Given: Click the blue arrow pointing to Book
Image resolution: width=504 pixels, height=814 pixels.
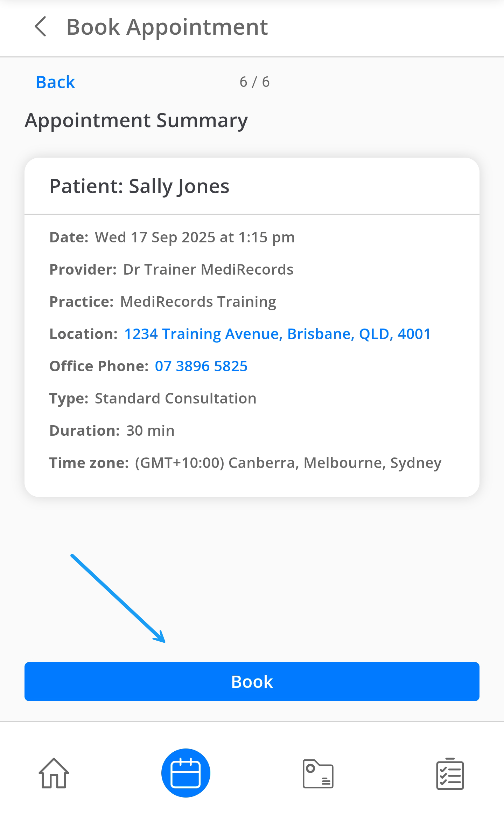Looking at the screenshot, I should (x=118, y=598).
